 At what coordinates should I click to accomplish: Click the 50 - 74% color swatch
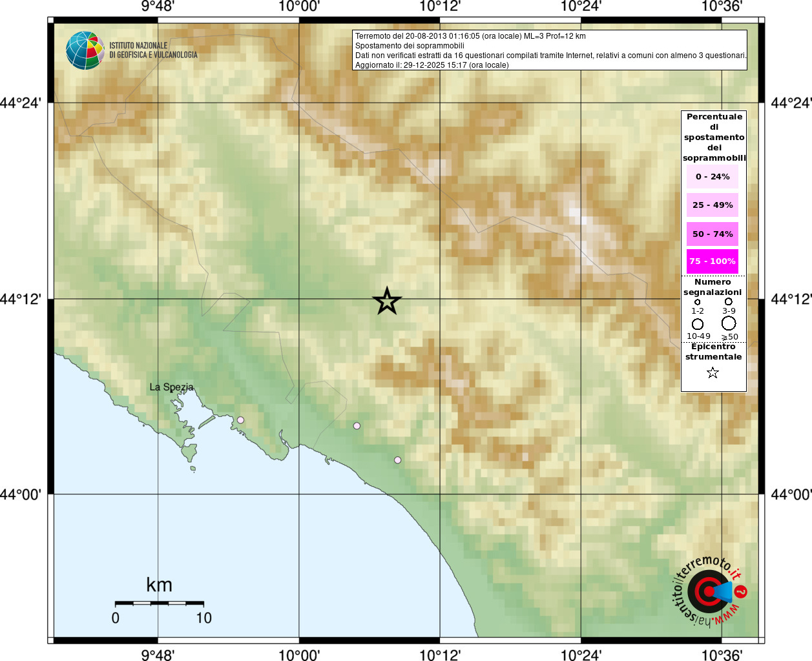coord(713,234)
